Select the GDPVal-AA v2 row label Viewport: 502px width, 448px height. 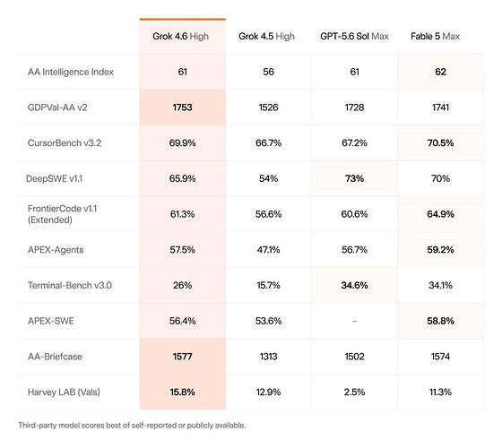coord(57,108)
